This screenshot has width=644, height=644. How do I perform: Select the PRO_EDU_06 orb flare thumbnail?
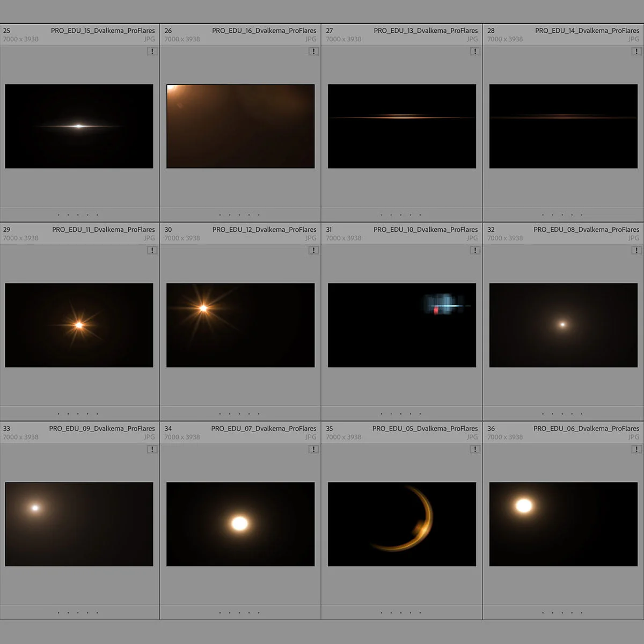tap(563, 524)
